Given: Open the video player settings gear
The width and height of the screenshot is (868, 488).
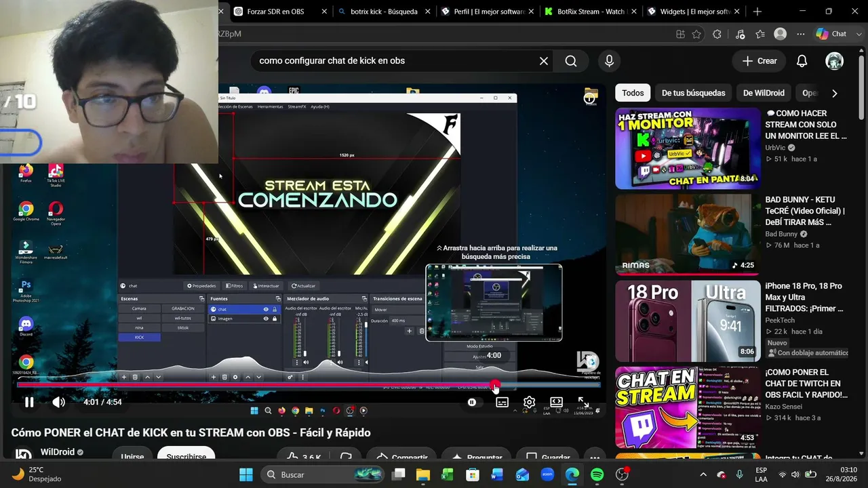Looking at the screenshot, I should point(530,402).
